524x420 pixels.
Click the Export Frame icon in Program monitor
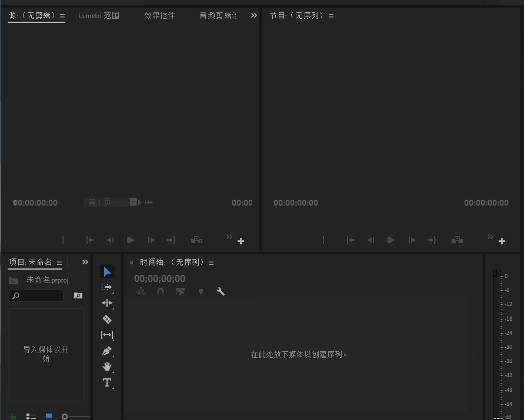(x=457, y=240)
